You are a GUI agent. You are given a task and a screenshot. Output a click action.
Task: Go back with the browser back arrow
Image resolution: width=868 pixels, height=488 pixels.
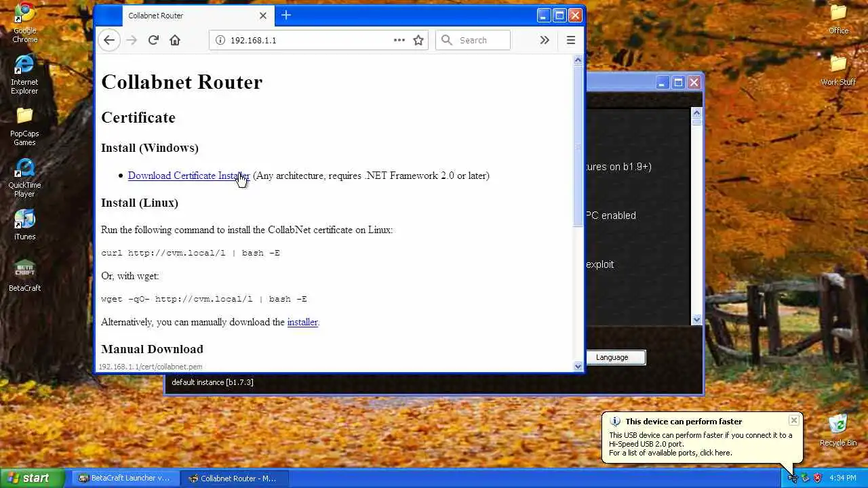[x=109, y=40]
